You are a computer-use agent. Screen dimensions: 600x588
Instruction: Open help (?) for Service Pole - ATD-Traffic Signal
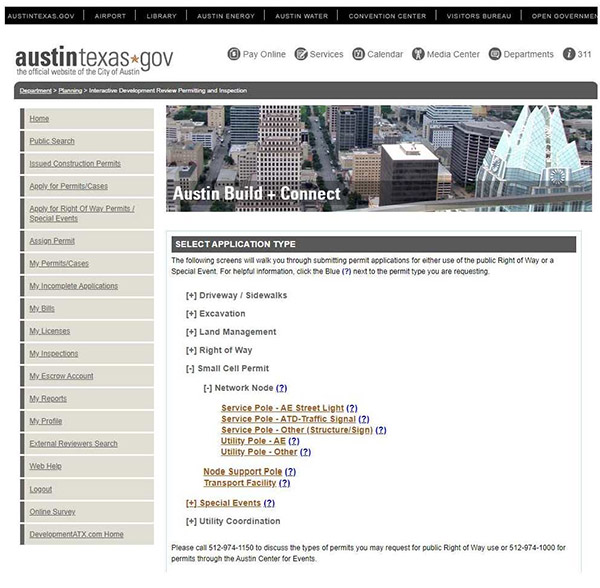pos(364,419)
